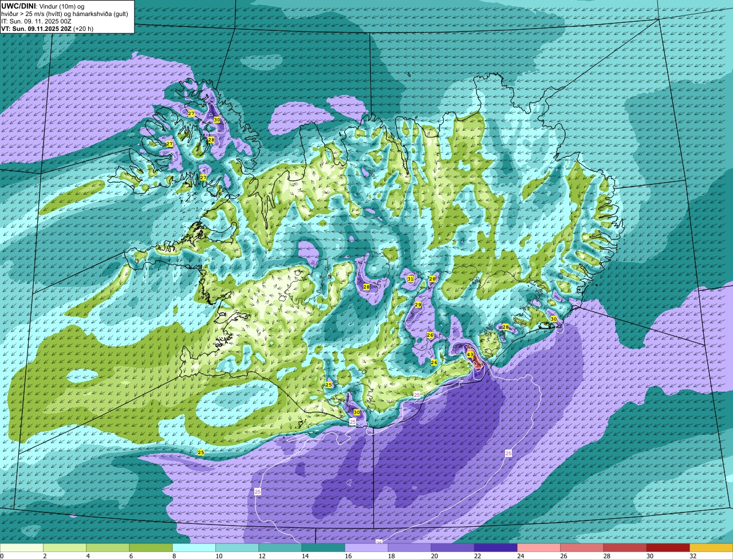Click the yellow gust label 29
Image resolution: width=733 pixels, height=560 pixels.
click(x=418, y=305)
